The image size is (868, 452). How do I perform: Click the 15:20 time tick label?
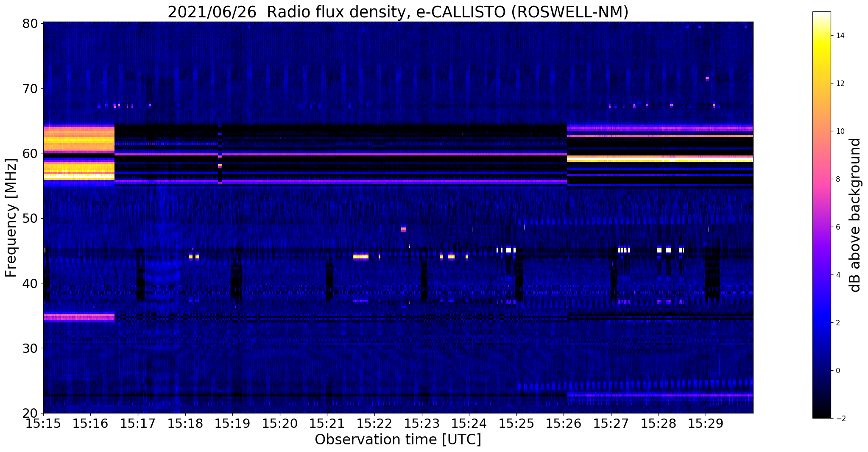(x=280, y=423)
